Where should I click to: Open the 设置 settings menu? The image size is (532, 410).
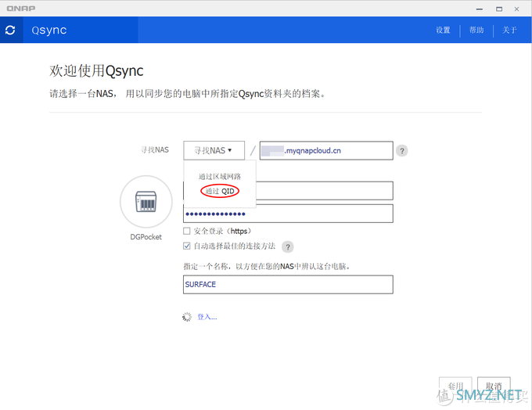443,31
